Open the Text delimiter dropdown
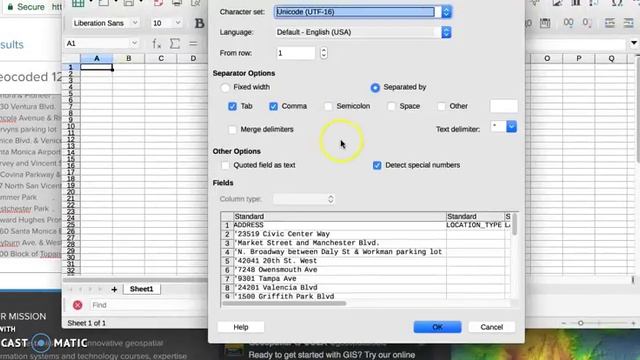640x360 pixels. pos(511,127)
